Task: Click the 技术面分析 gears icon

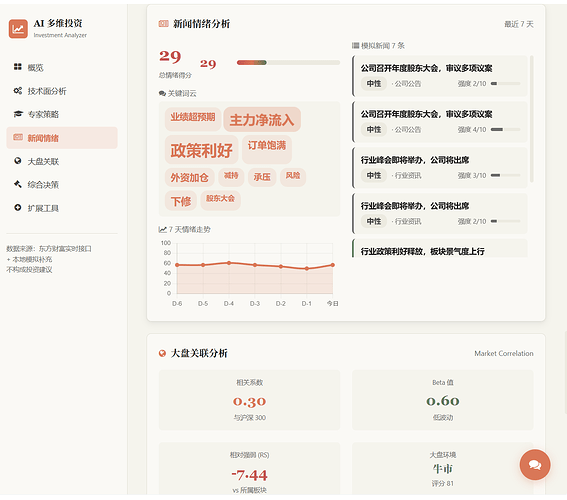Action: coord(18,91)
